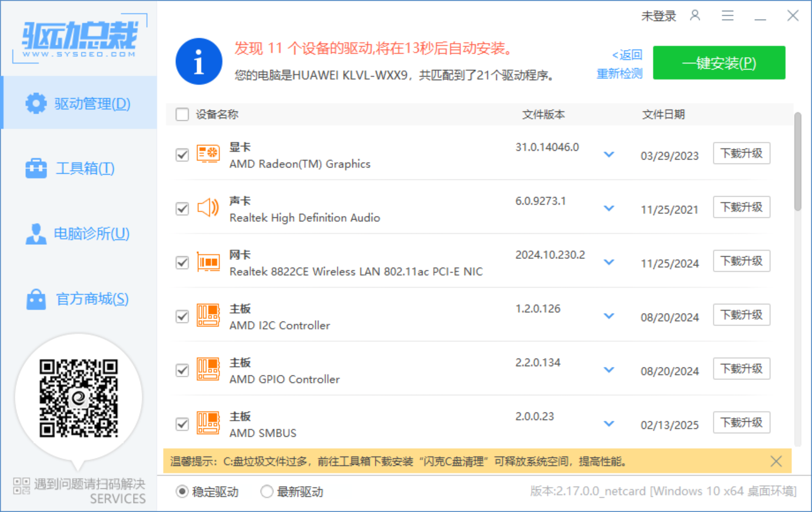Screen dimensions: 812x512
Task: Uncheck Realtek 8822CE Wireless LAN checkbox
Action: click(182, 262)
